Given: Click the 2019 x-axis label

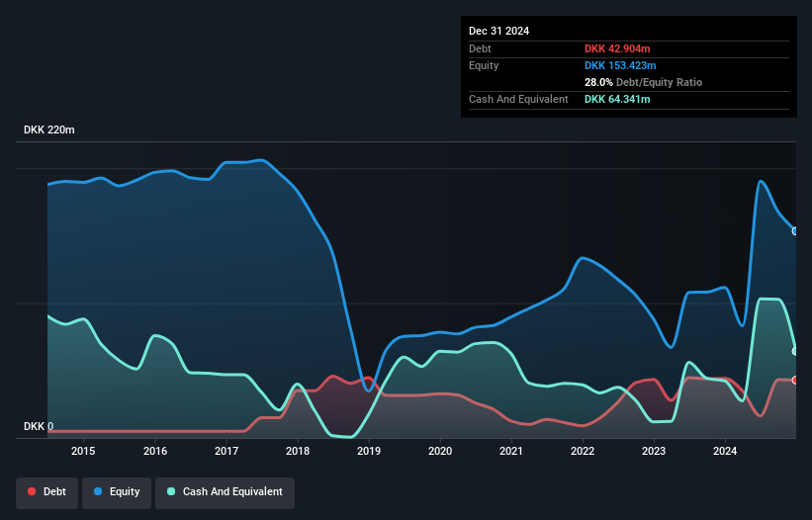Looking at the screenshot, I should 369,451.
